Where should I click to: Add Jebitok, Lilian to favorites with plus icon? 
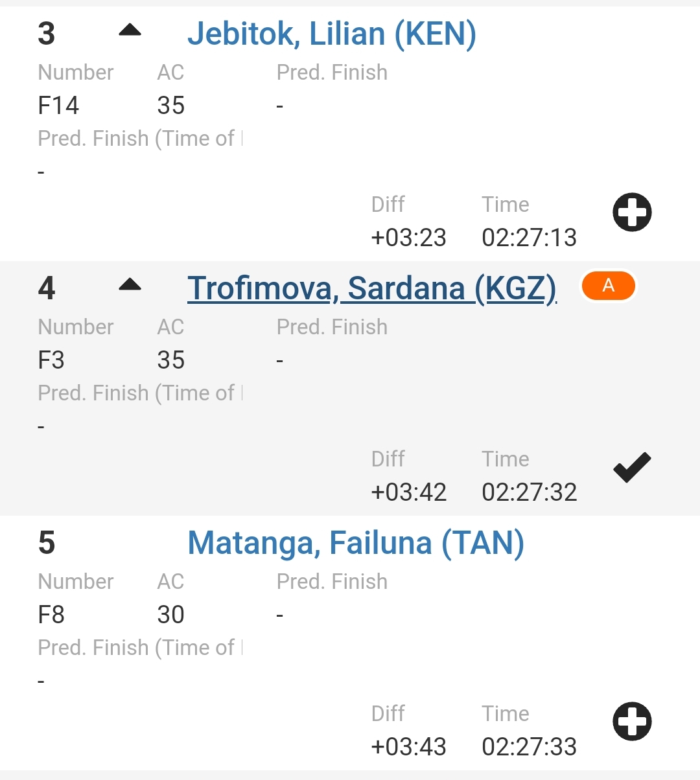pyautogui.click(x=632, y=212)
